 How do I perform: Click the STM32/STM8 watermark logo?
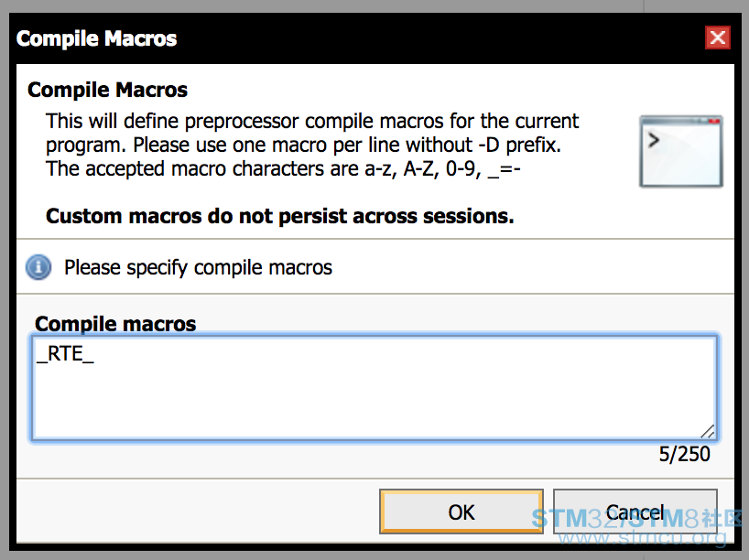click(x=637, y=519)
